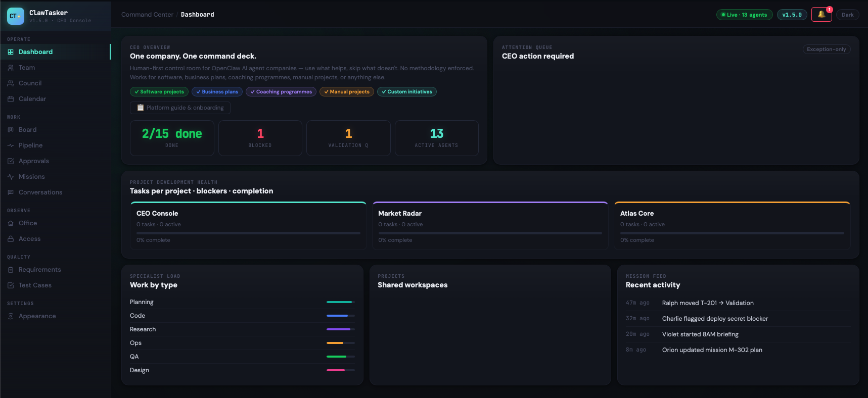Open the Active Agents stat card
868x398 pixels.
click(x=437, y=138)
